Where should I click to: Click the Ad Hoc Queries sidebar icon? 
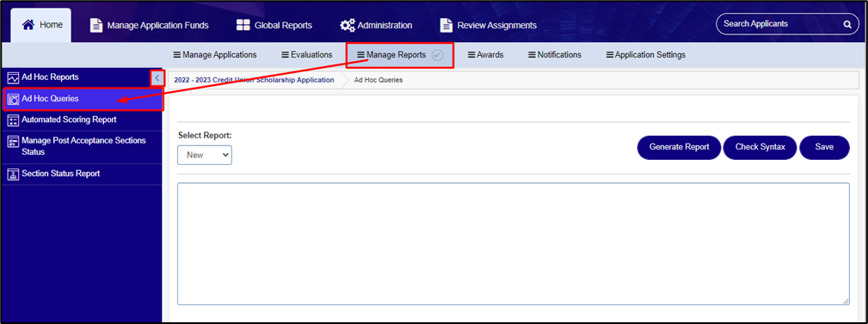point(13,100)
